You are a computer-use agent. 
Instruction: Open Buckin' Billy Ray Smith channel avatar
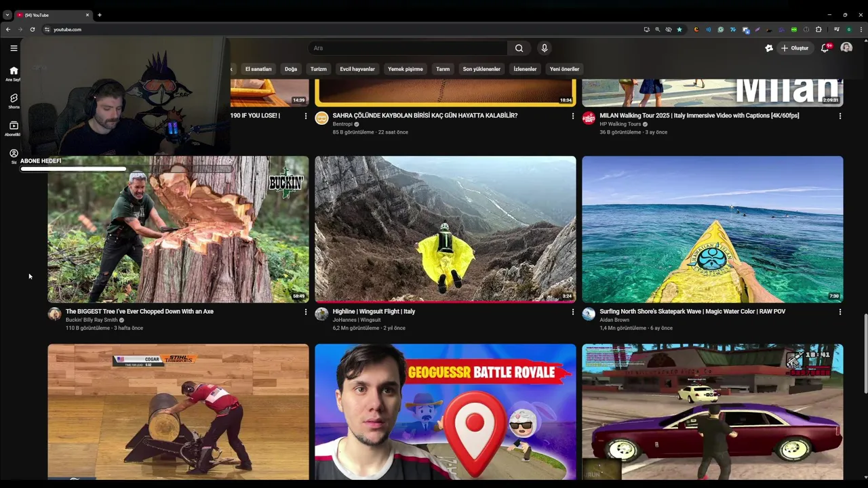[x=54, y=314]
